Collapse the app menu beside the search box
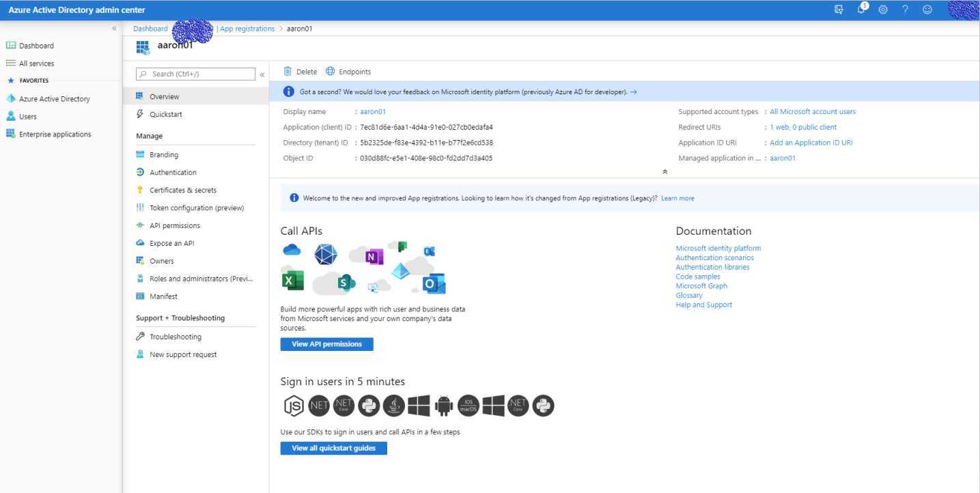The image size is (980, 493). point(262,74)
